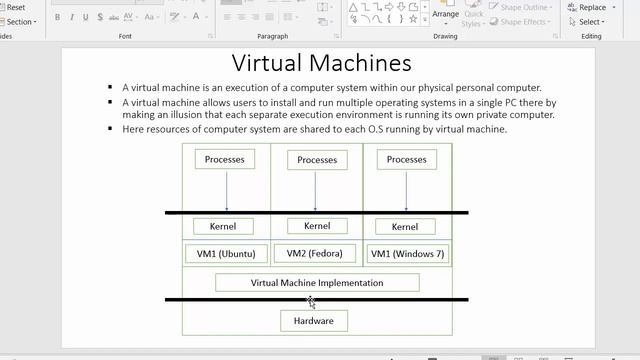The image size is (640, 360).
Task: Open the Select dropdown in Editing
Action: (587, 22)
